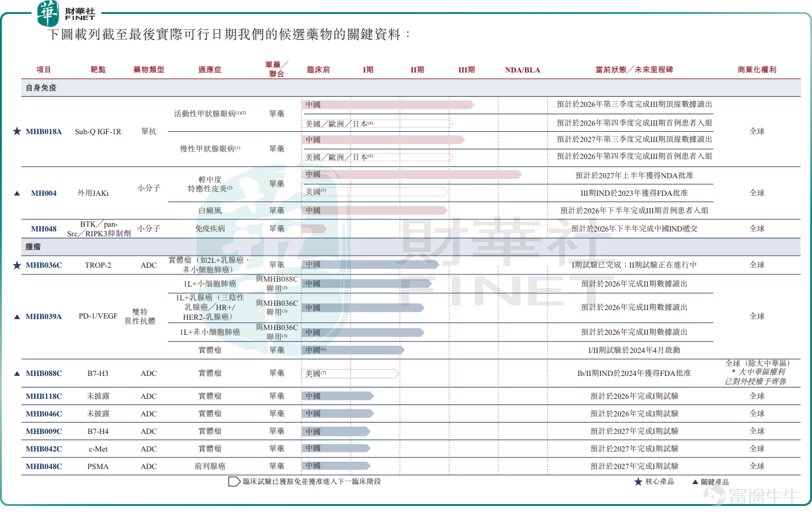The width and height of the screenshot is (812, 518).
Task: Click the B7-H3 target cell
Action: [x=98, y=374]
